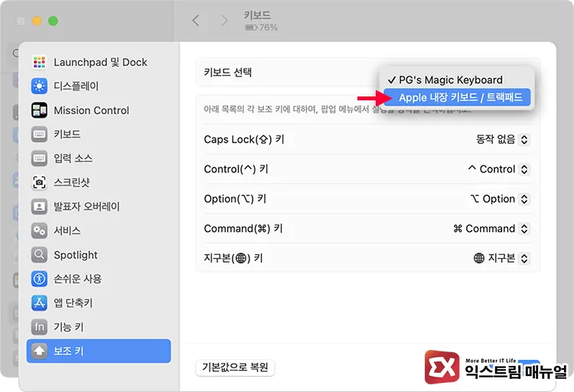
Task: Select Spotlight label in sidebar
Action: click(76, 255)
